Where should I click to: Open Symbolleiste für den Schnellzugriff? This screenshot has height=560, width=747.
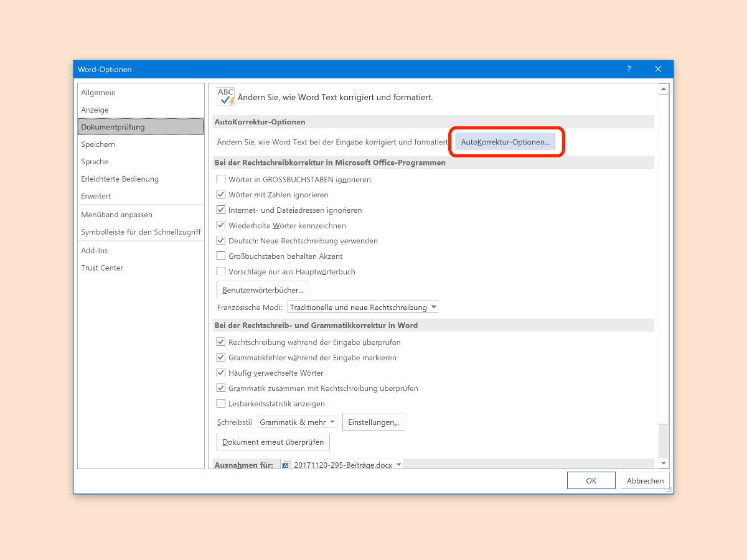pyautogui.click(x=141, y=232)
